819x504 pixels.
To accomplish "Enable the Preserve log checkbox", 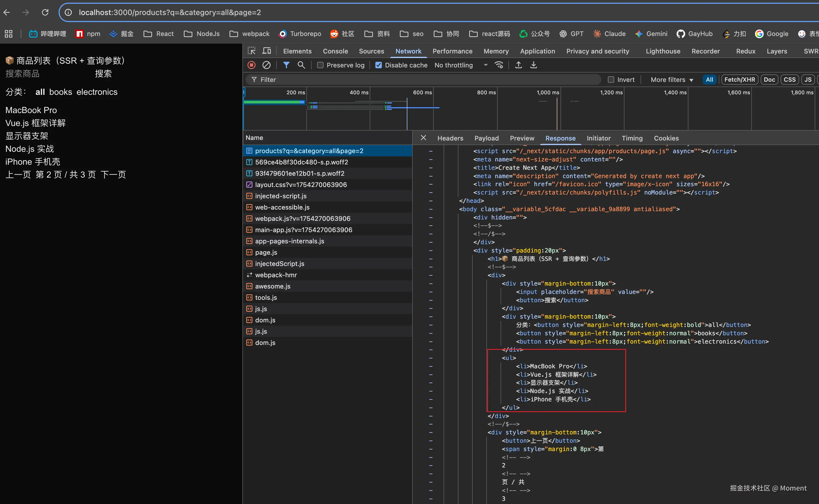I will point(320,65).
